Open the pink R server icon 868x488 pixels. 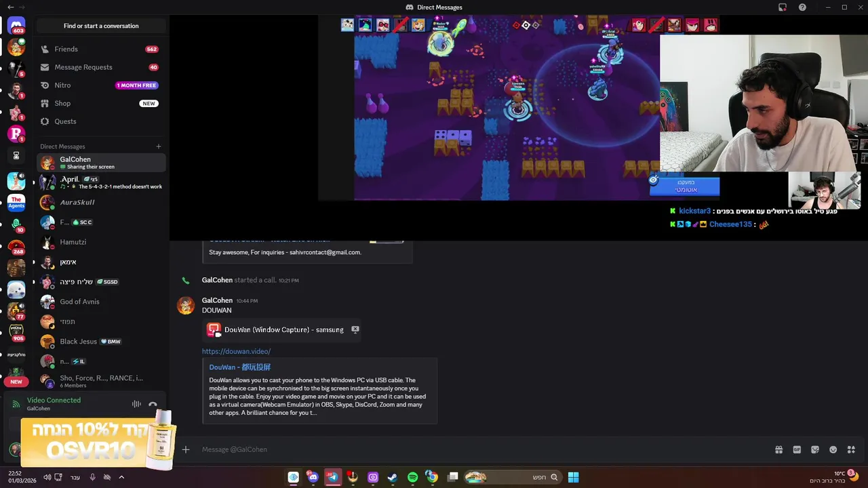pos(16,134)
